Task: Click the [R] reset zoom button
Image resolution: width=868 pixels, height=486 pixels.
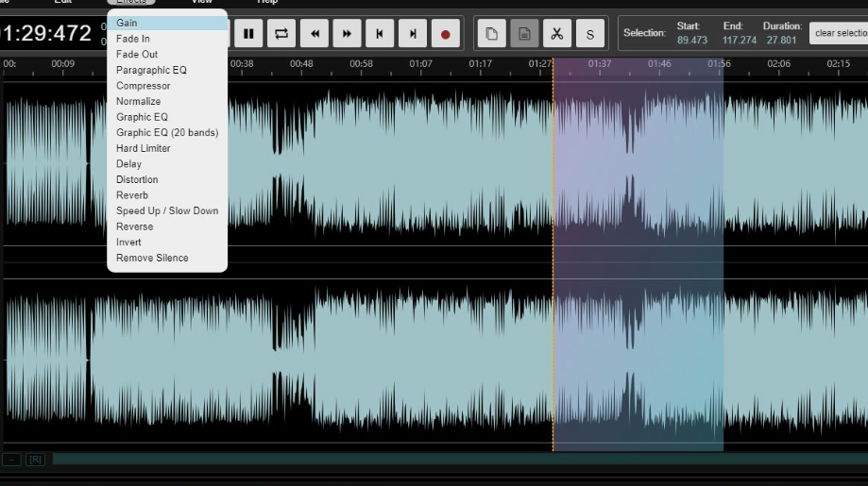Action: coord(36,460)
